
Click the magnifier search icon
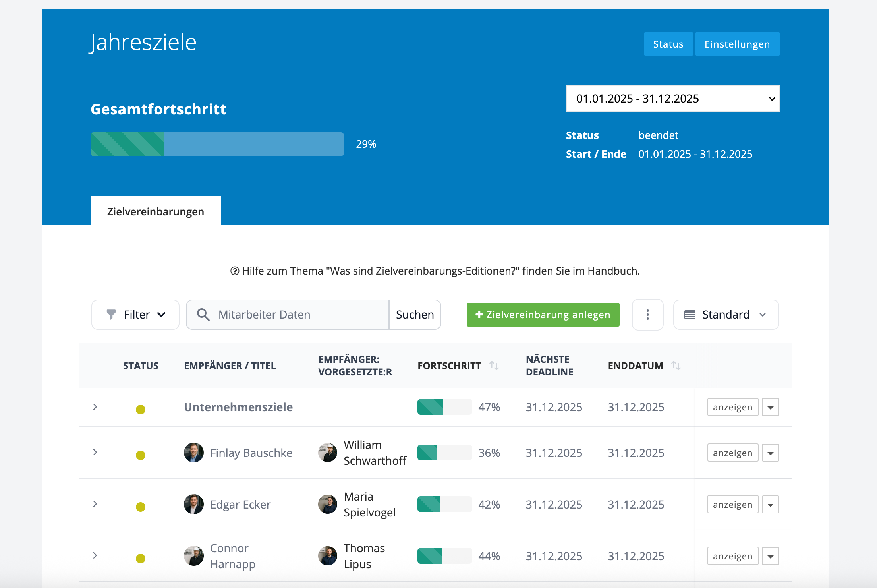(203, 315)
